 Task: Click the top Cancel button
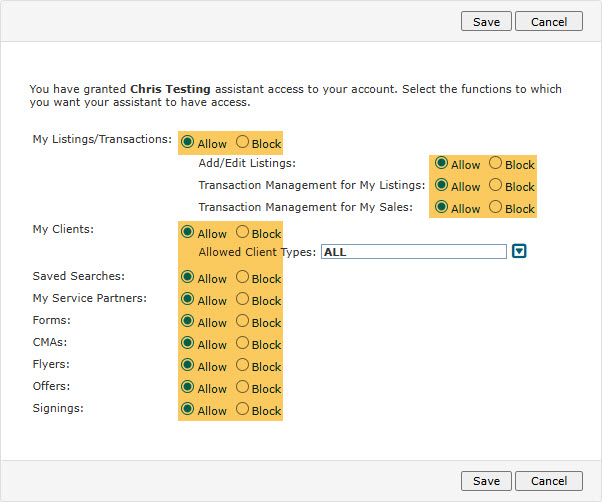click(549, 21)
